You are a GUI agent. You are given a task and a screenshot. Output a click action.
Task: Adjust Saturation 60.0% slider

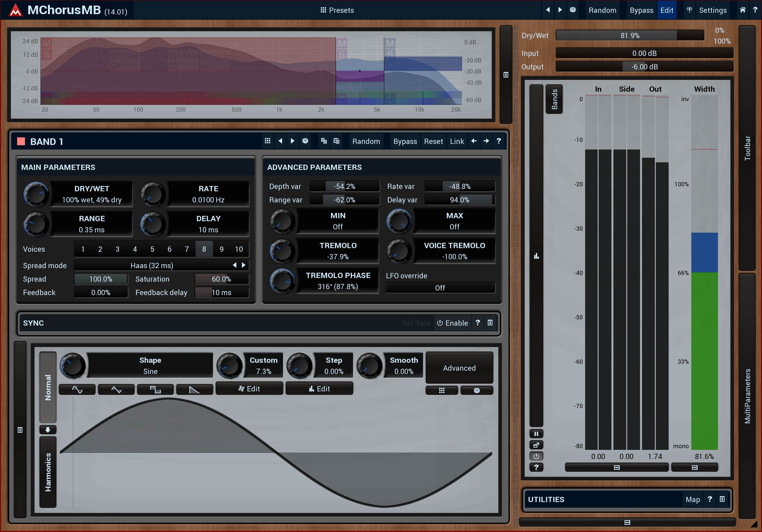[221, 279]
